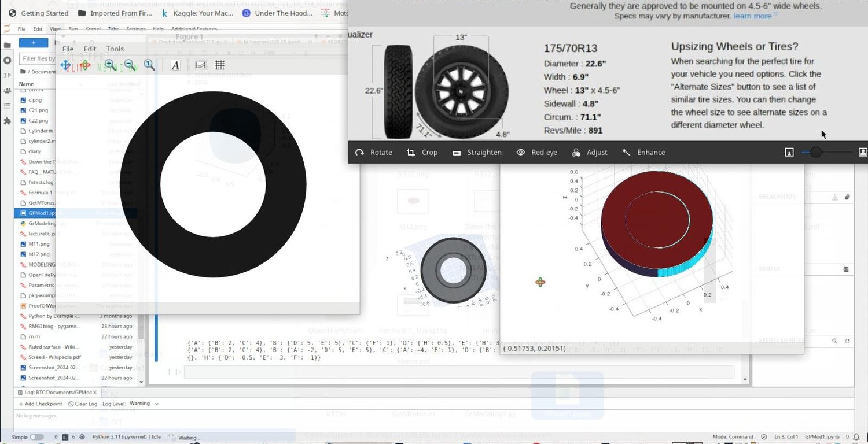Click the refresh icon in Kernel Sources panel

point(847,341)
